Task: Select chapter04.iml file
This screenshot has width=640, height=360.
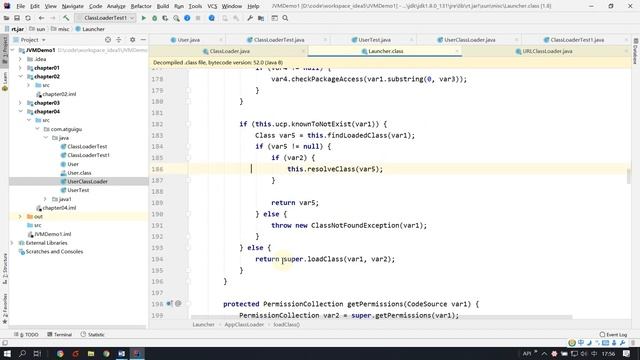Action: (x=59, y=208)
